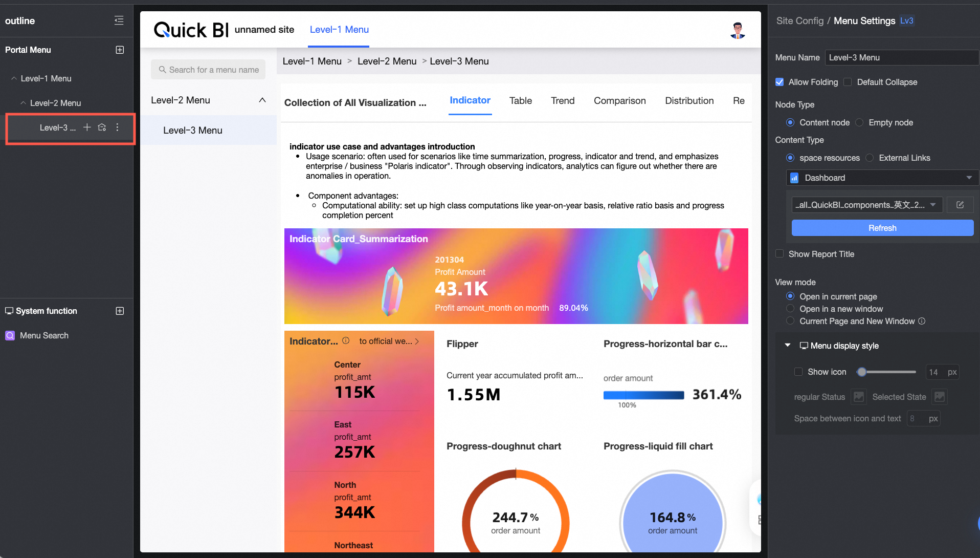Image resolution: width=980 pixels, height=558 pixels.
Task: Switch to the Trend tab
Action: 563,101
